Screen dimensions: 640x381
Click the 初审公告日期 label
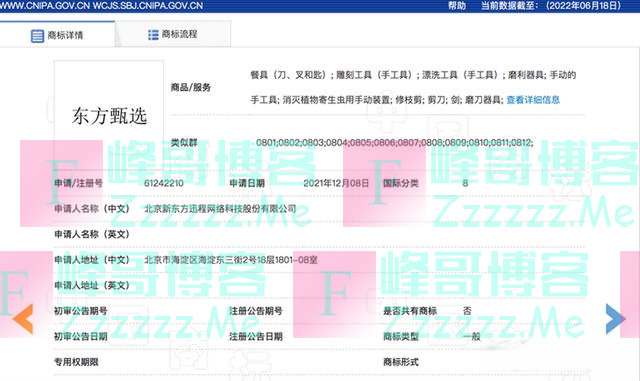tap(81, 336)
